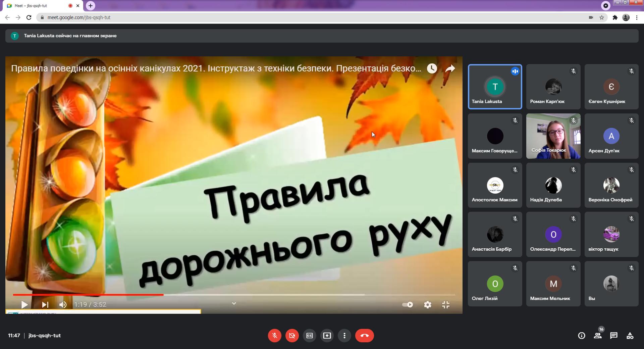
Task: Click the meeting code jbs-qsqh-tut
Action: click(x=45, y=336)
